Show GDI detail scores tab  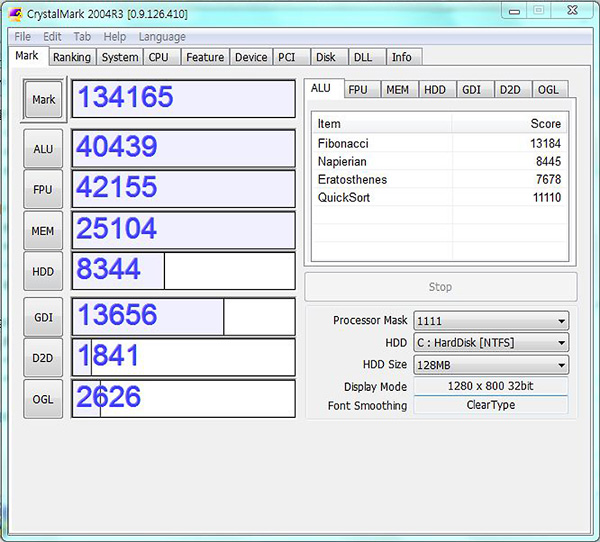coord(475,90)
